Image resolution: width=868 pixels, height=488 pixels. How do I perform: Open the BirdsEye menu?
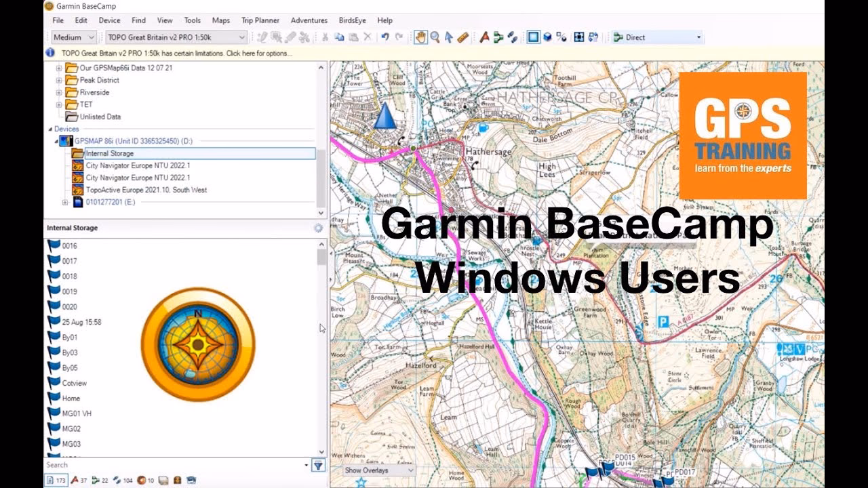coord(351,20)
